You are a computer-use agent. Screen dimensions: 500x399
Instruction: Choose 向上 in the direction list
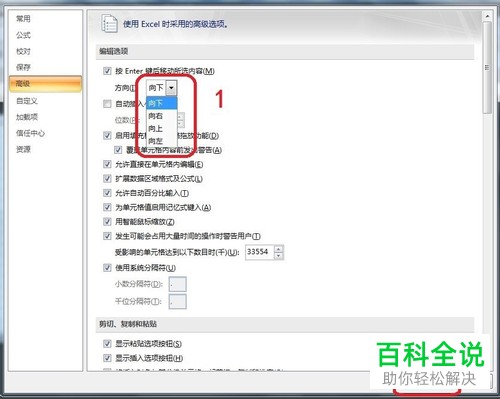[x=162, y=129]
